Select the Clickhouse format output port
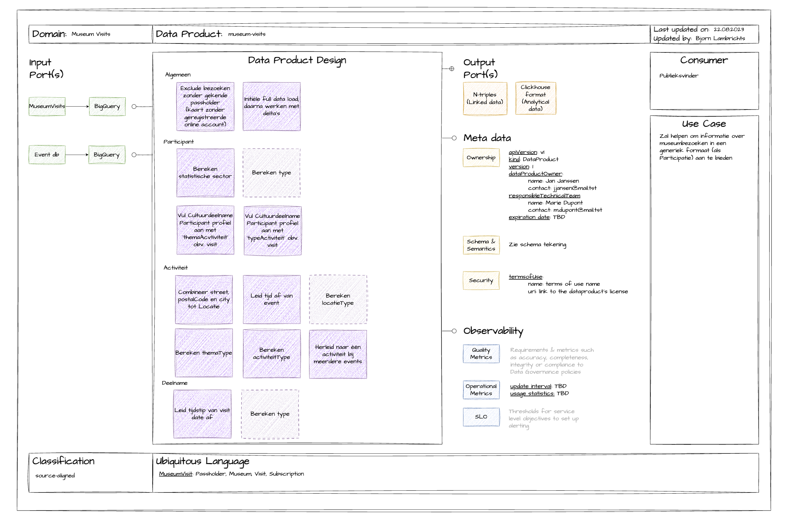794x532 pixels. (536, 98)
